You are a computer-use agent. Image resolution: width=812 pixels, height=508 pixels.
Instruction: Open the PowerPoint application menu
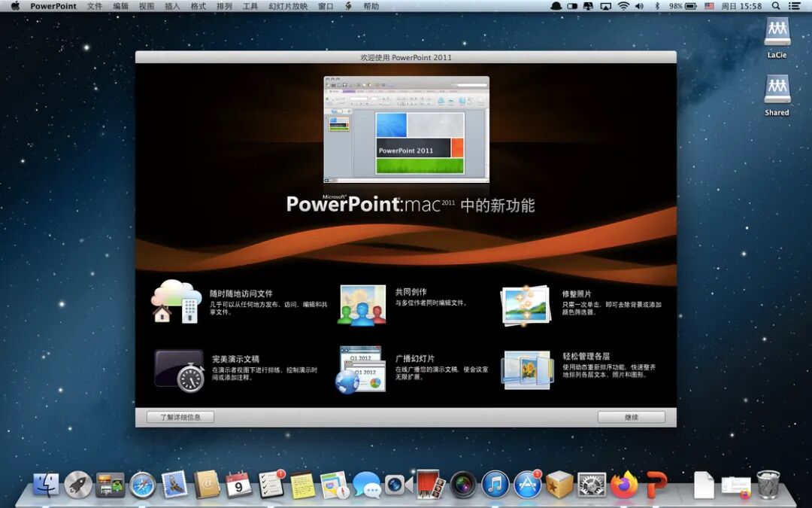click(53, 6)
